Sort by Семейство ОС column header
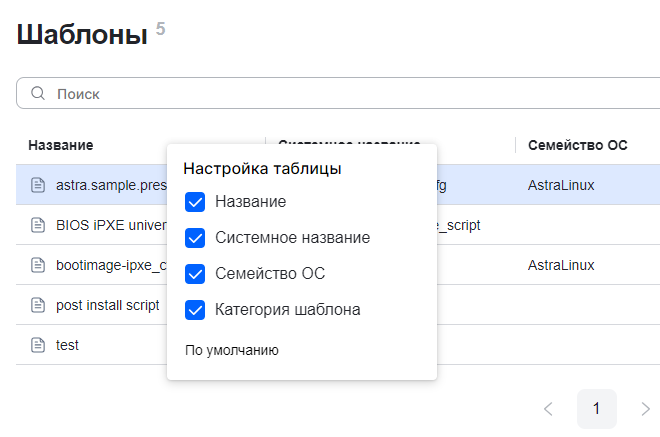 coord(577,145)
